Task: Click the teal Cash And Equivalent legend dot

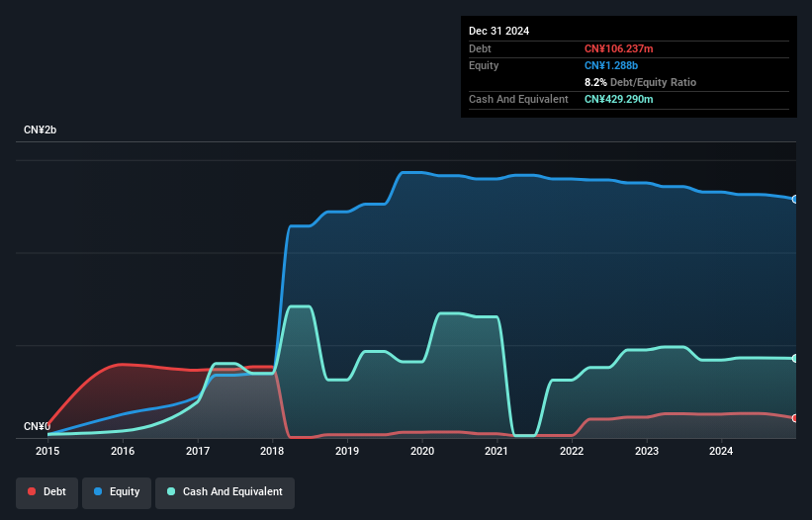Action: coord(171,491)
